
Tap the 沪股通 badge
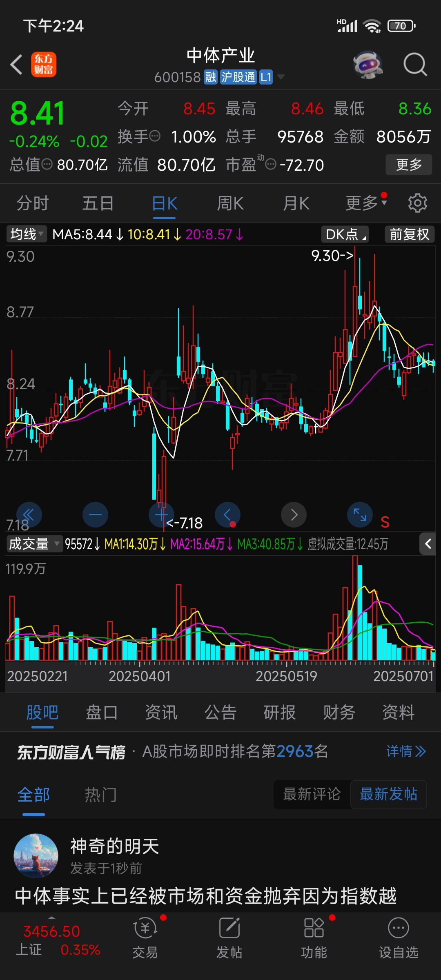click(x=238, y=77)
